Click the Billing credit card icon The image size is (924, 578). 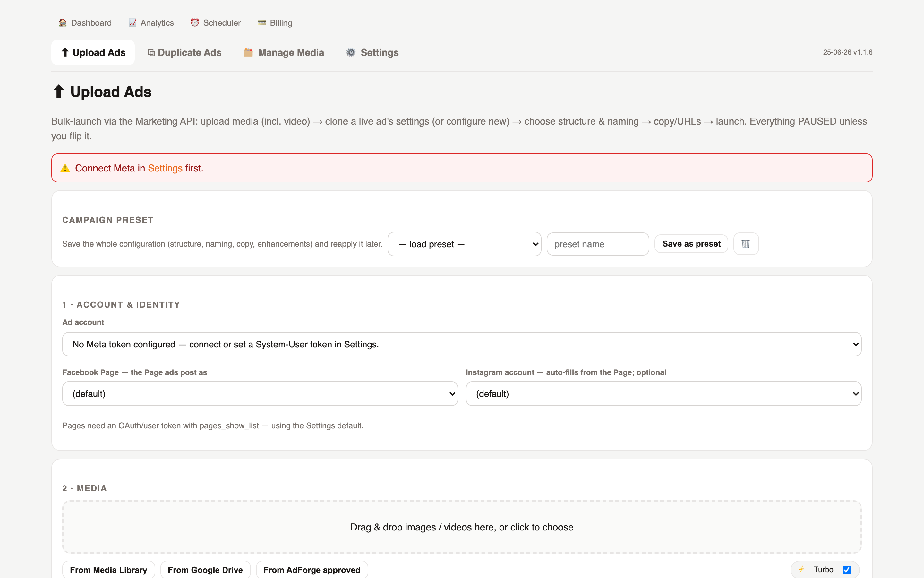click(x=261, y=22)
